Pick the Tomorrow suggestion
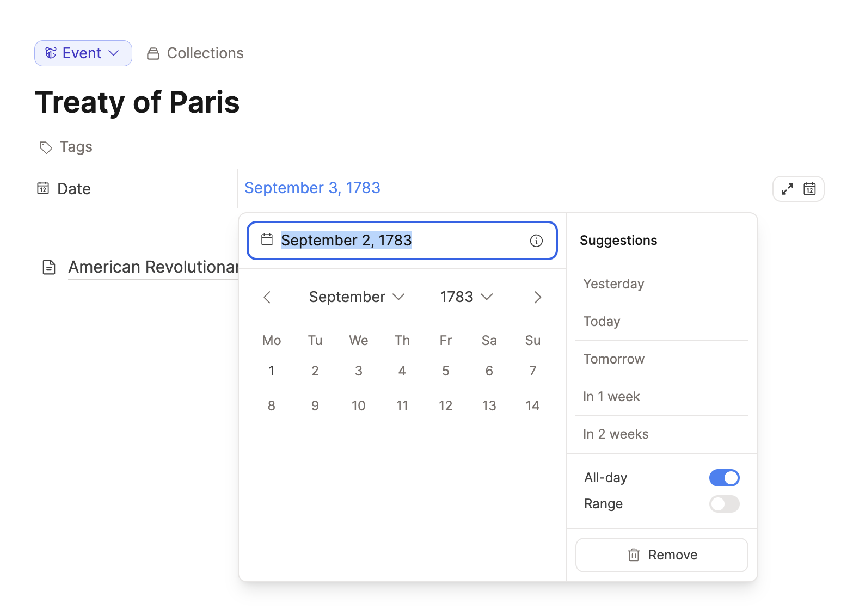Screen dimensions: 847x616 coord(613,359)
